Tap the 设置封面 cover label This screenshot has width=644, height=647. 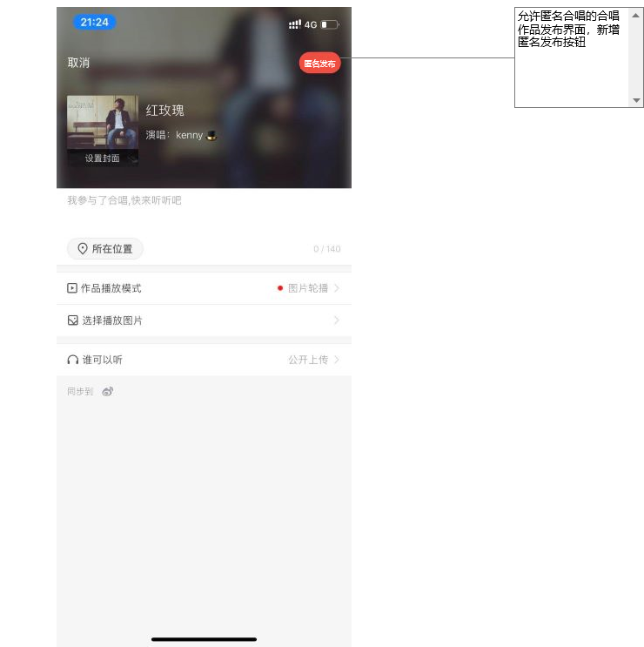tap(102, 158)
